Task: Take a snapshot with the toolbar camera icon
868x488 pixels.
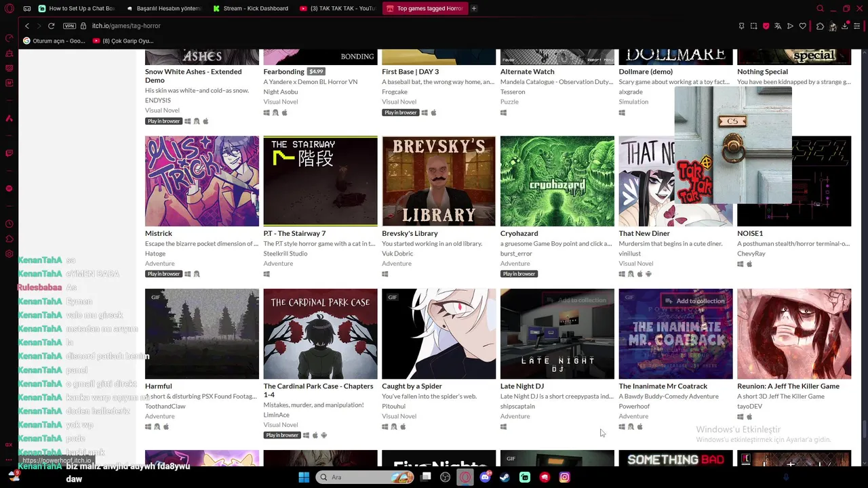Action: pos(753,26)
